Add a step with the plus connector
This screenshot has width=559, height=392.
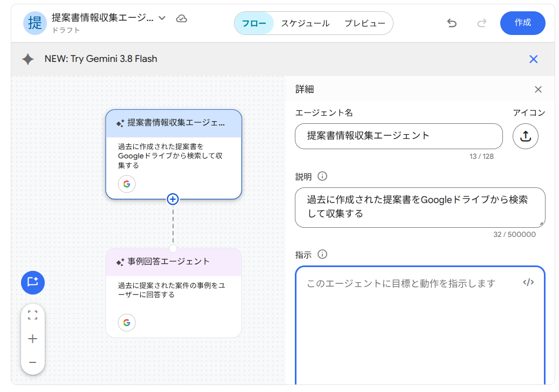173,199
